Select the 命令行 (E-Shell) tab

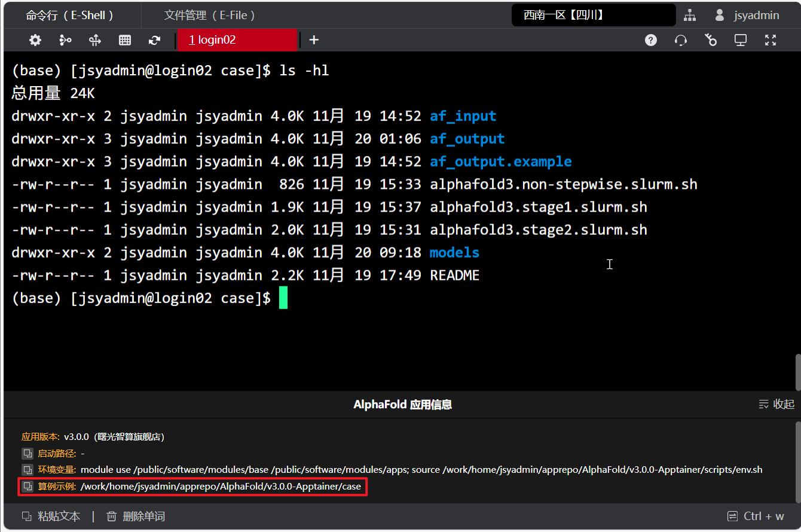[x=70, y=16]
